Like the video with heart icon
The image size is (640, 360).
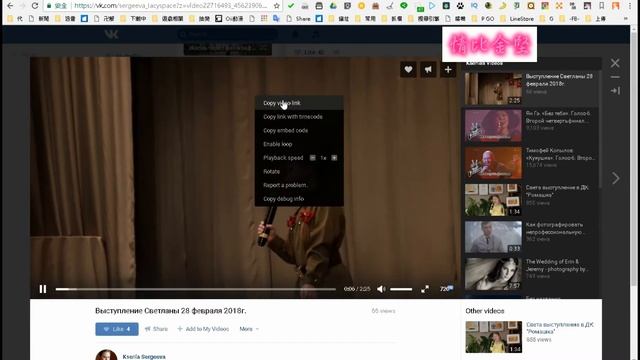pyautogui.click(x=408, y=70)
